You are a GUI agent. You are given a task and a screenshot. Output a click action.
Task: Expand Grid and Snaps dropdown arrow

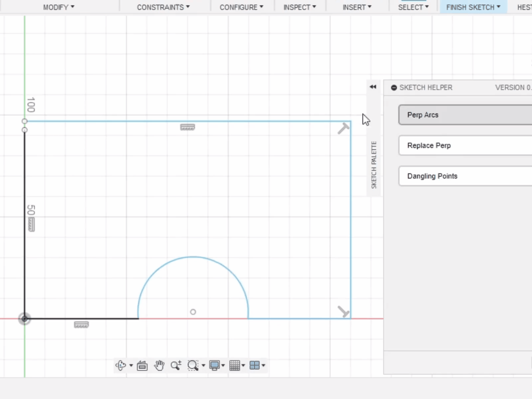243,365
